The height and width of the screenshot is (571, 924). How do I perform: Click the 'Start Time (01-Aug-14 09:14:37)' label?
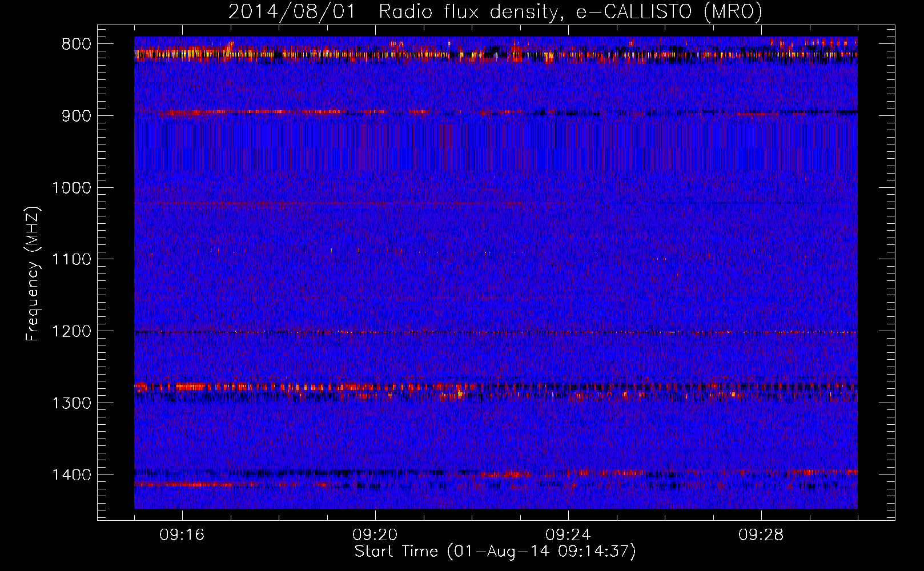click(x=495, y=552)
